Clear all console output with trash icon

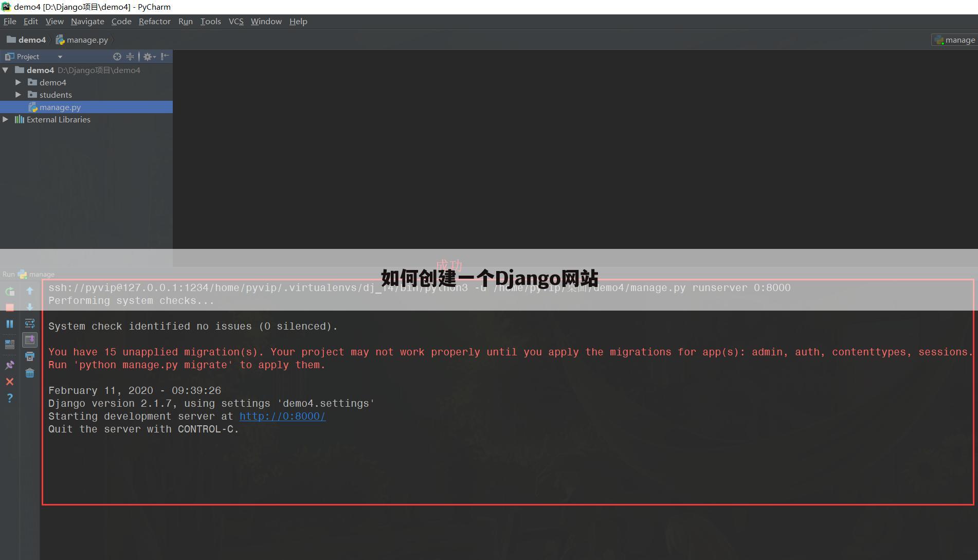tap(30, 373)
